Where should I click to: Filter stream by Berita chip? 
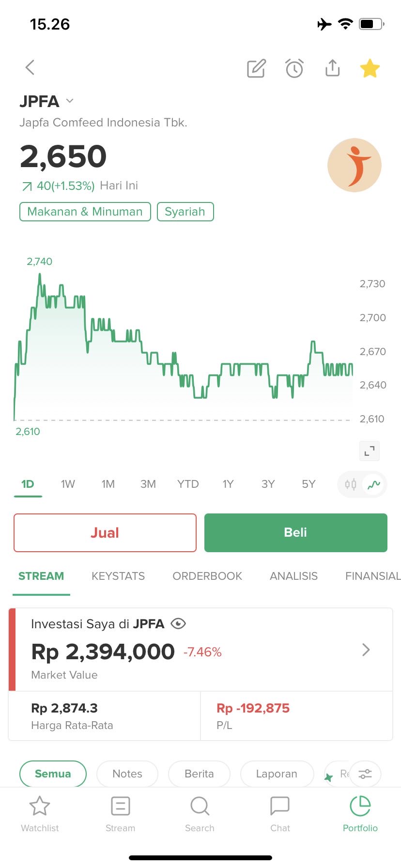tap(199, 774)
